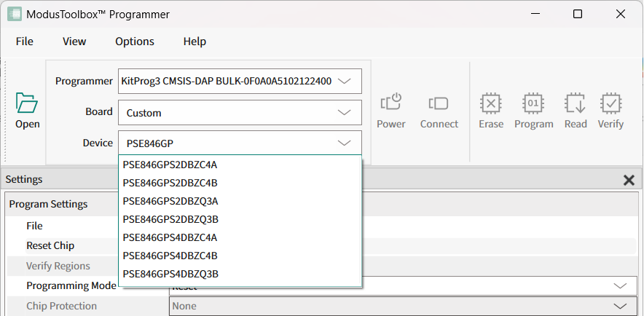644x316 pixels.
Task: Expand the Chip Protection dropdown
Action: click(620, 306)
